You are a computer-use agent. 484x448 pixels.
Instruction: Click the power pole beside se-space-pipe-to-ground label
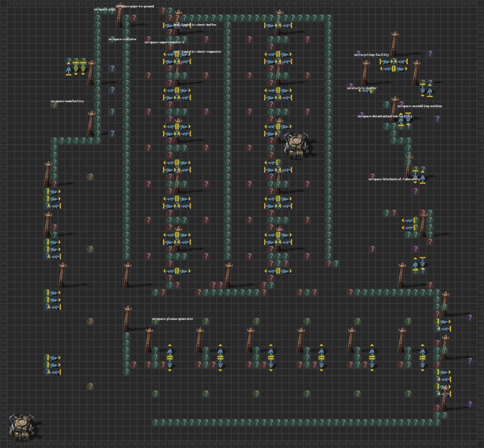tap(119, 16)
